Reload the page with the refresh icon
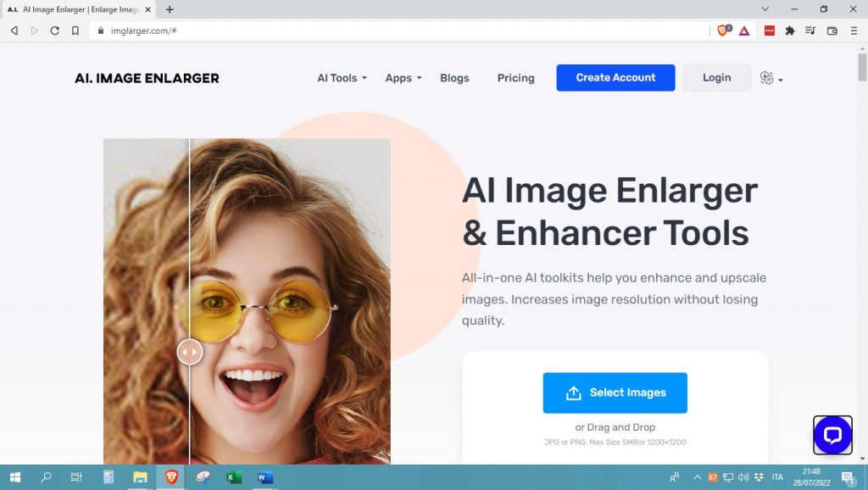This screenshot has height=490, width=868. click(55, 31)
